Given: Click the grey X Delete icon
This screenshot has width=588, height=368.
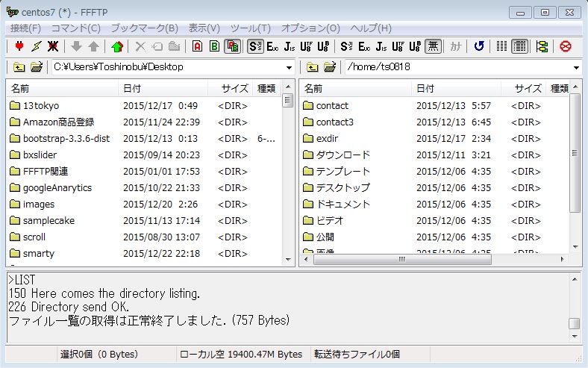Looking at the screenshot, I should [140, 46].
